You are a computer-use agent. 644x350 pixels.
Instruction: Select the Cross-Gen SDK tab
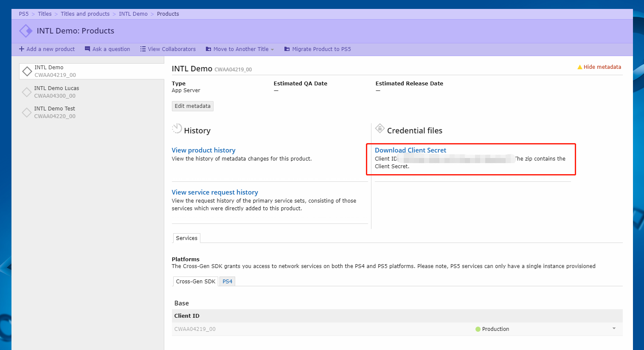pos(195,282)
